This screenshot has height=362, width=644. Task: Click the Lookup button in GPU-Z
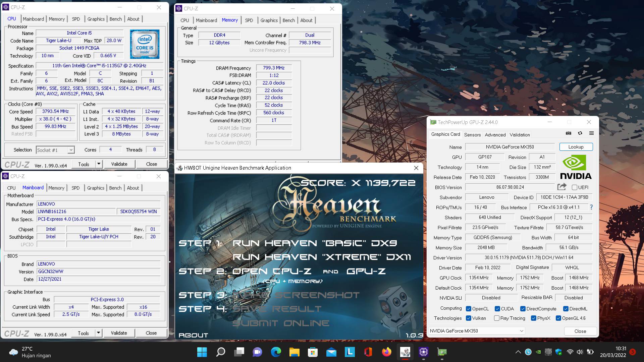(x=576, y=147)
